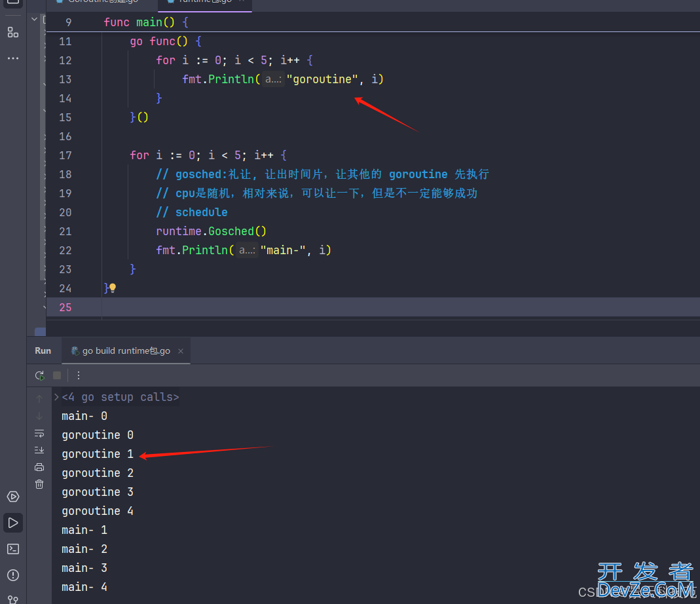
Task: Click console output line main- 4
Action: point(84,587)
